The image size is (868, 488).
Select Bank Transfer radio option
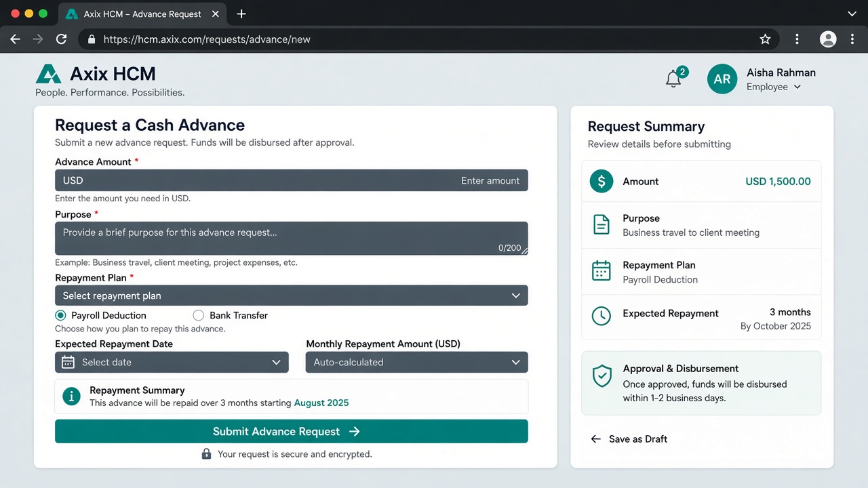(x=199, y=315)
